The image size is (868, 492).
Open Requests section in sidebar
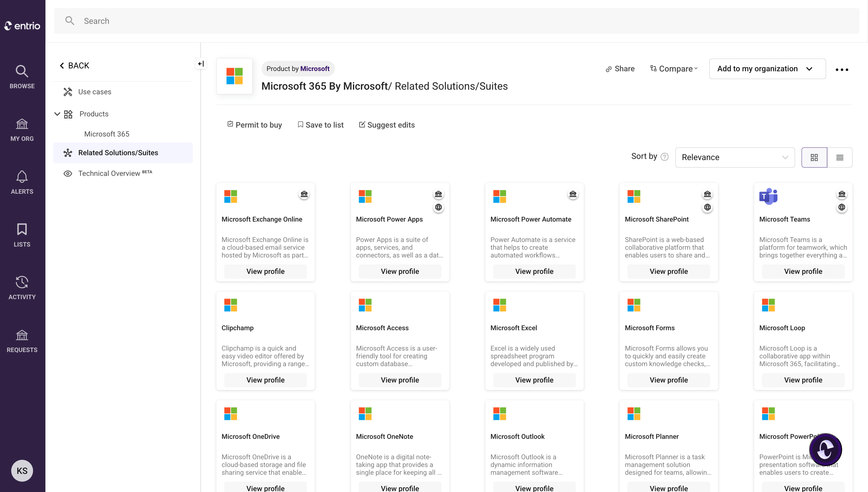coord(22,341)
